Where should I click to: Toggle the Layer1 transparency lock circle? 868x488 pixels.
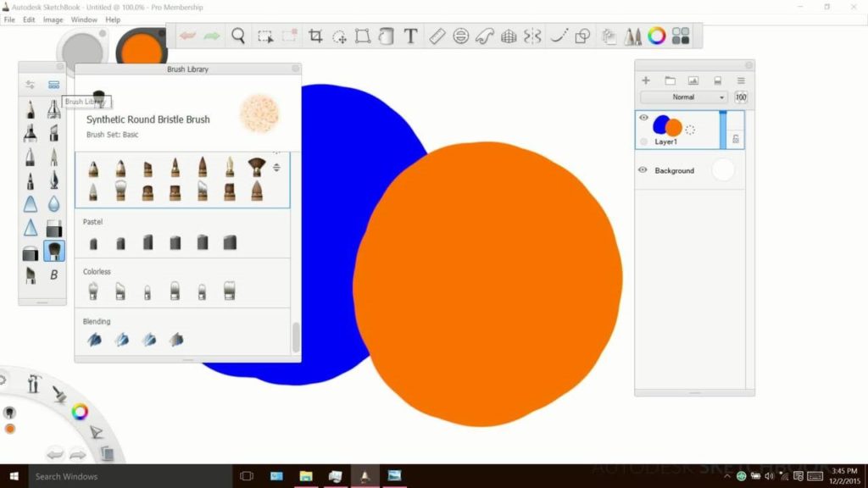[643, 141]
